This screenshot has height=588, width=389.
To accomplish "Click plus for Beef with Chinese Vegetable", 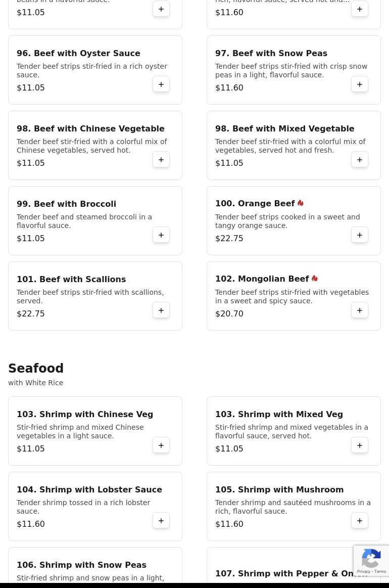I will point(161,160).
